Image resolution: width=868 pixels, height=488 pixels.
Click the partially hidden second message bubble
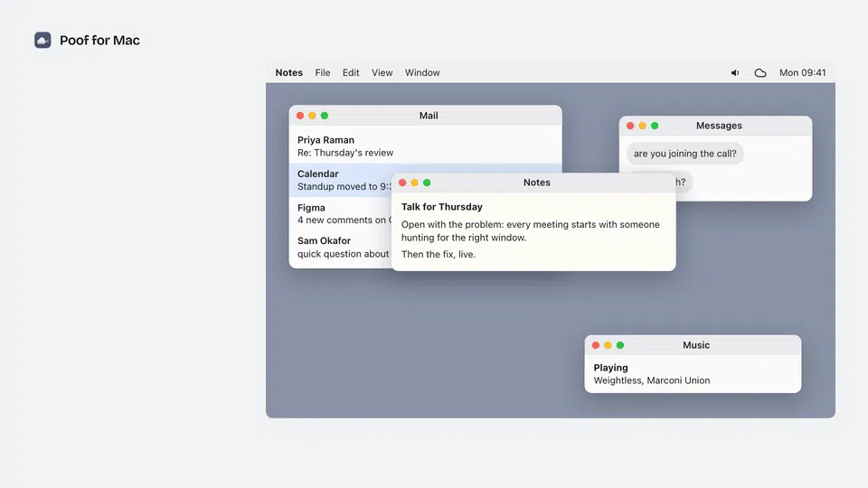click(x=684, y=182)
